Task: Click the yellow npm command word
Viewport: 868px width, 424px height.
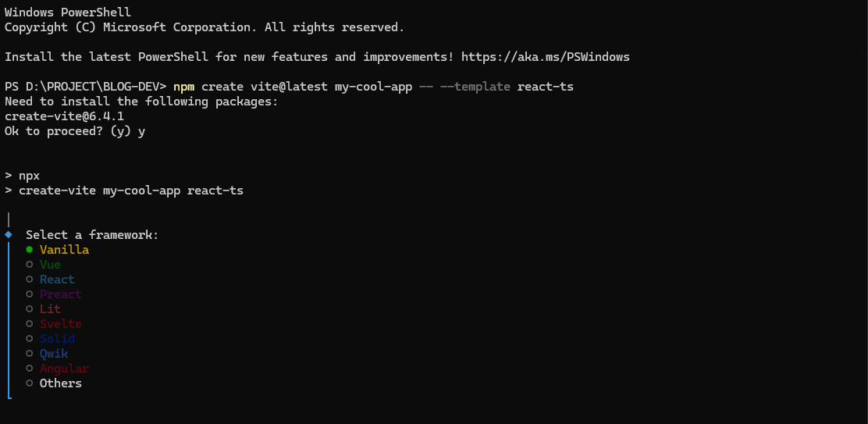Action: 183,87
